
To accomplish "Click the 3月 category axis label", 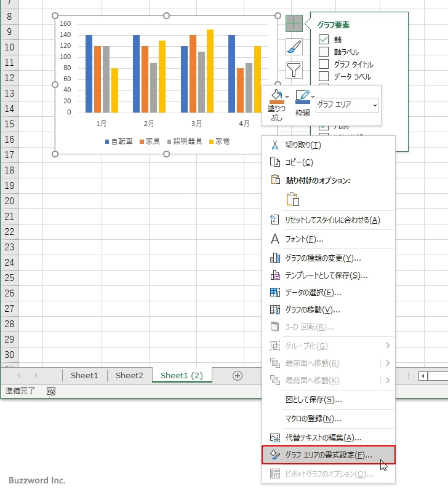I will (196, 124).
